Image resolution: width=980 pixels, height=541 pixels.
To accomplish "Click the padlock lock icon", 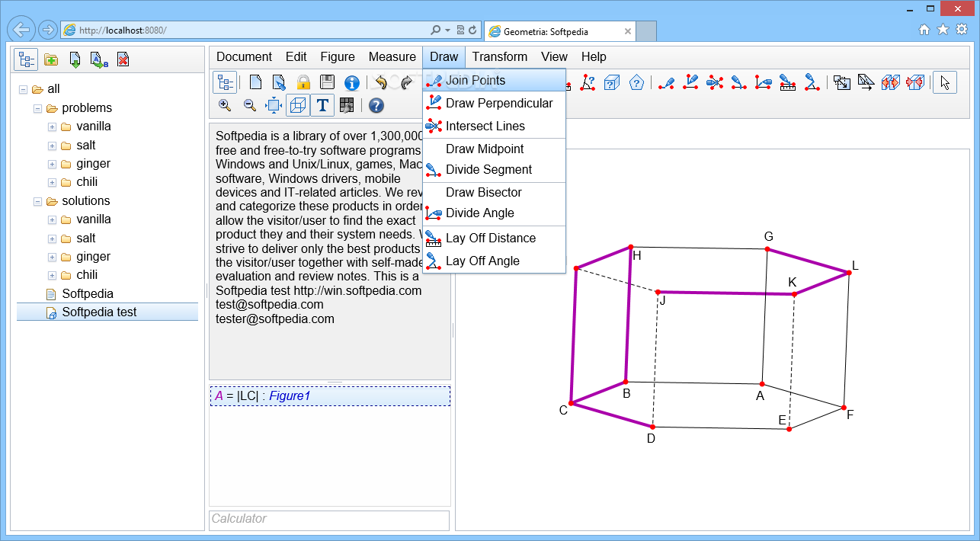I will [303, 82].
